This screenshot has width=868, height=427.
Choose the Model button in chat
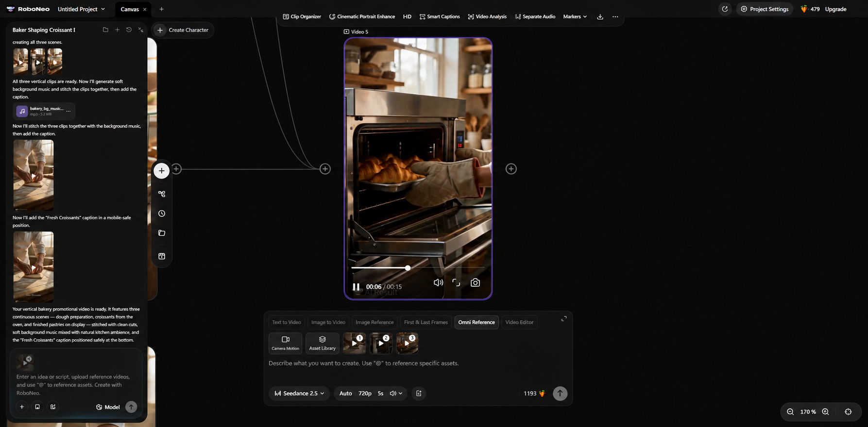coord(108,407)
